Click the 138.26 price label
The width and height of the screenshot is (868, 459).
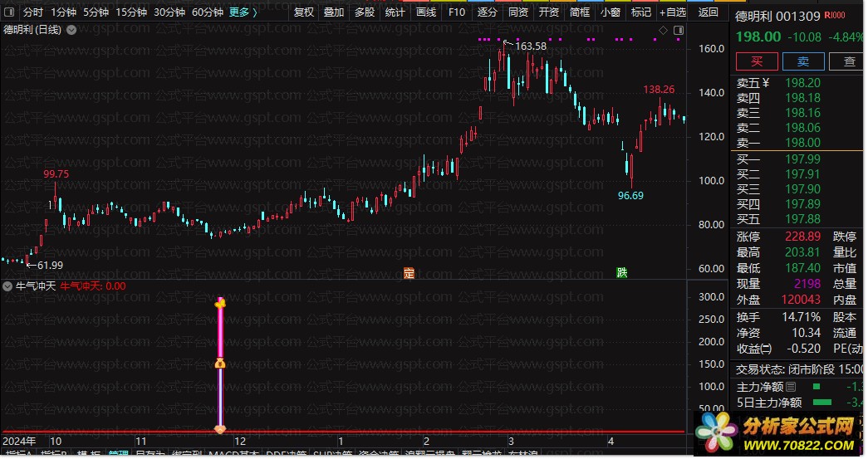659,90
